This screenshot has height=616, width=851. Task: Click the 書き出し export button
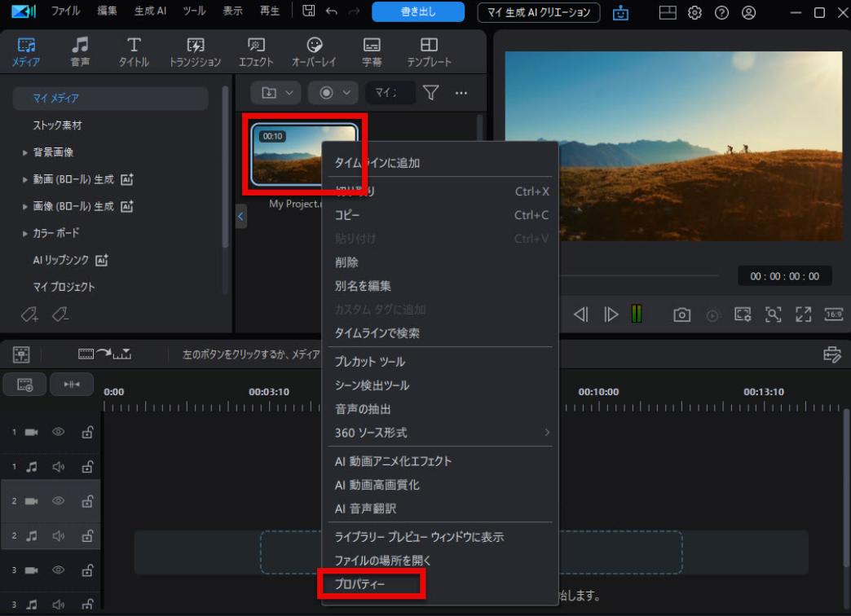418,12
